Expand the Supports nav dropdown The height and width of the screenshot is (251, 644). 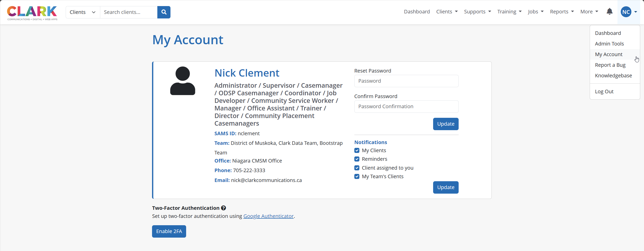[x=477, y=12]
